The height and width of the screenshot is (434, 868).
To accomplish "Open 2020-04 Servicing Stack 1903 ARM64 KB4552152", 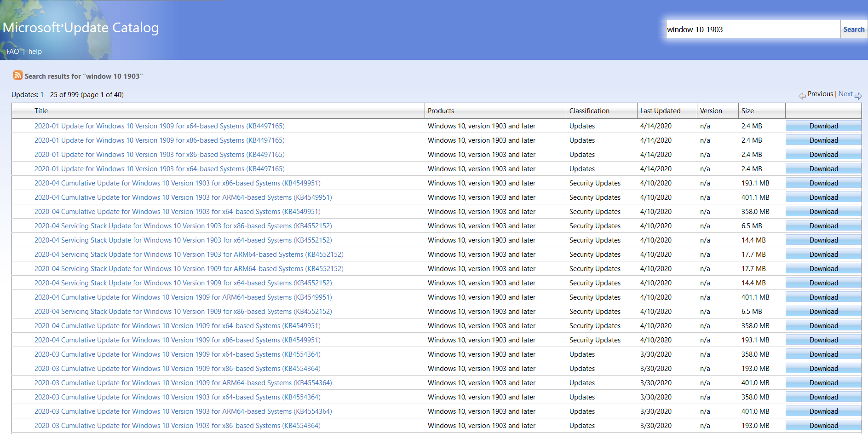I will (189, 255).
